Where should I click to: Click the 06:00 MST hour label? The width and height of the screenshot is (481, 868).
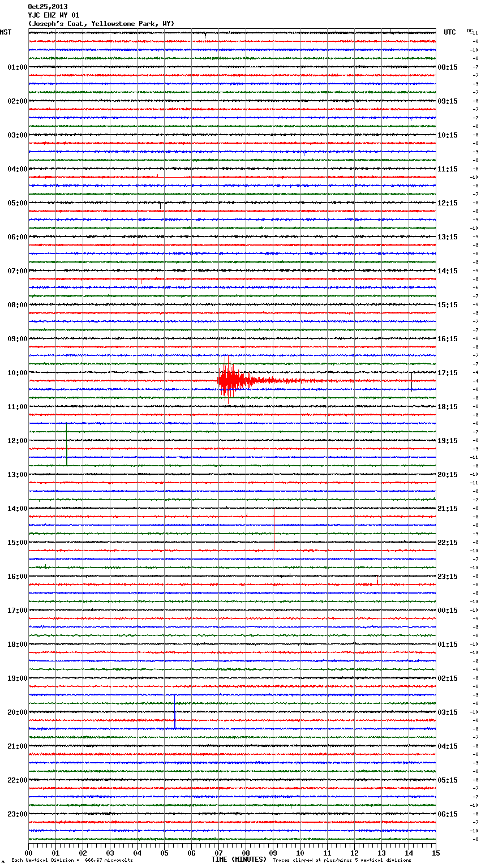18,237
